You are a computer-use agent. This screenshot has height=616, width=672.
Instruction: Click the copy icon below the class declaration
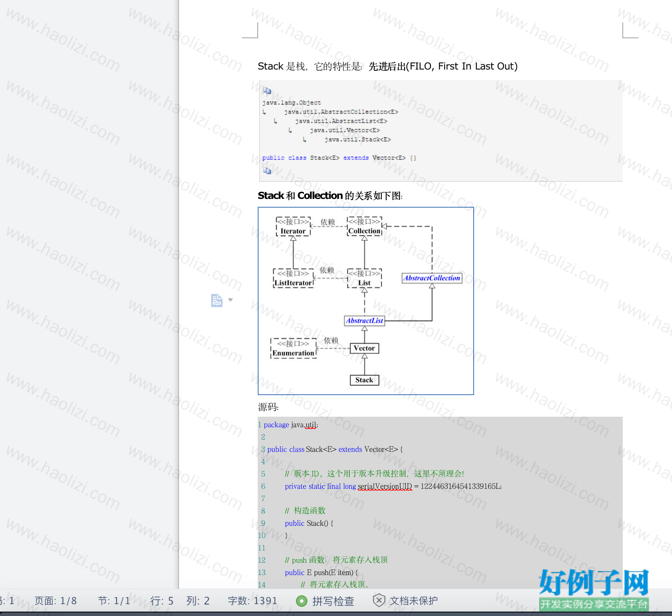[267, 171]
